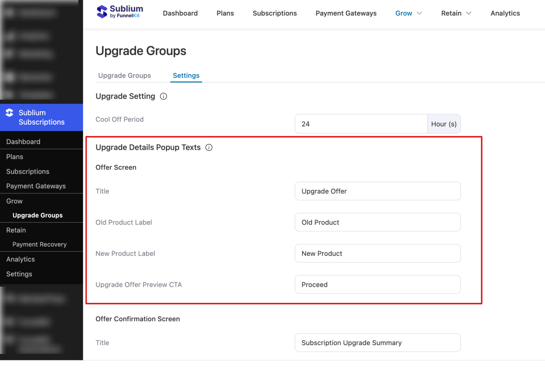545x392 pixels.
Task: Switch to the Upgrade Groups tab
Action: tap(124, 76)
